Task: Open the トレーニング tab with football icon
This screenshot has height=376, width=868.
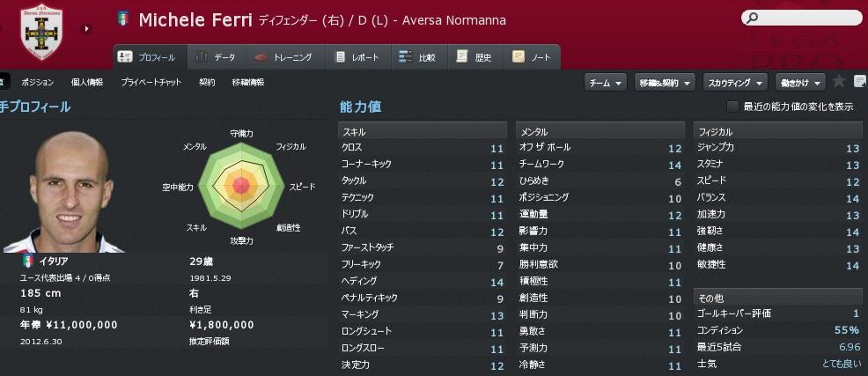Action: [283, 57]
